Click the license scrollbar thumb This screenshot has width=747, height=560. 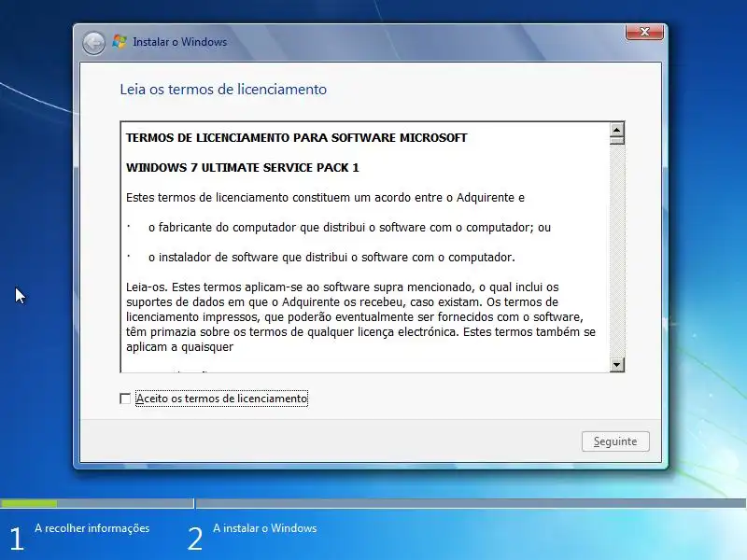click(x=617, y=141)
